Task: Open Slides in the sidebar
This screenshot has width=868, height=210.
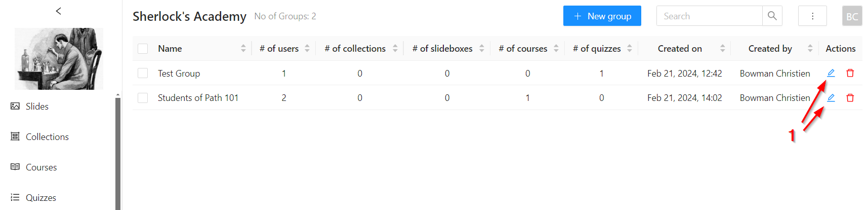Action: [x=37, y=106]
